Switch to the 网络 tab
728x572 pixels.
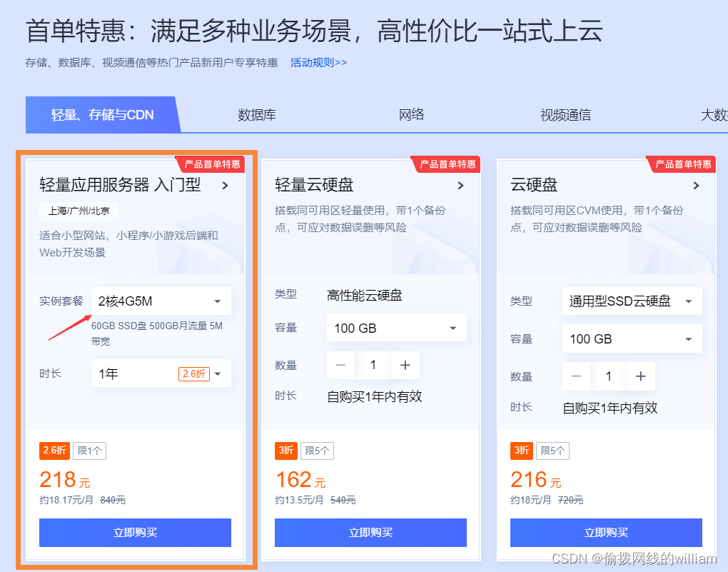click(x=411, y=115)
